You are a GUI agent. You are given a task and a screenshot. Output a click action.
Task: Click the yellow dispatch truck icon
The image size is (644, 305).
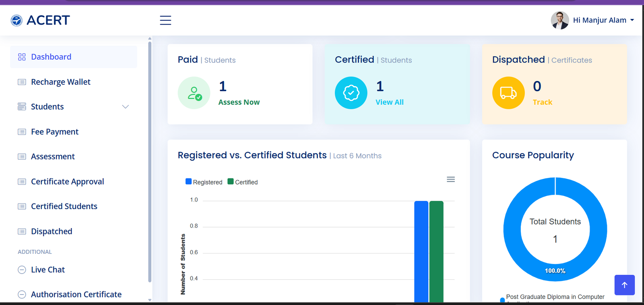click(508, 93)
